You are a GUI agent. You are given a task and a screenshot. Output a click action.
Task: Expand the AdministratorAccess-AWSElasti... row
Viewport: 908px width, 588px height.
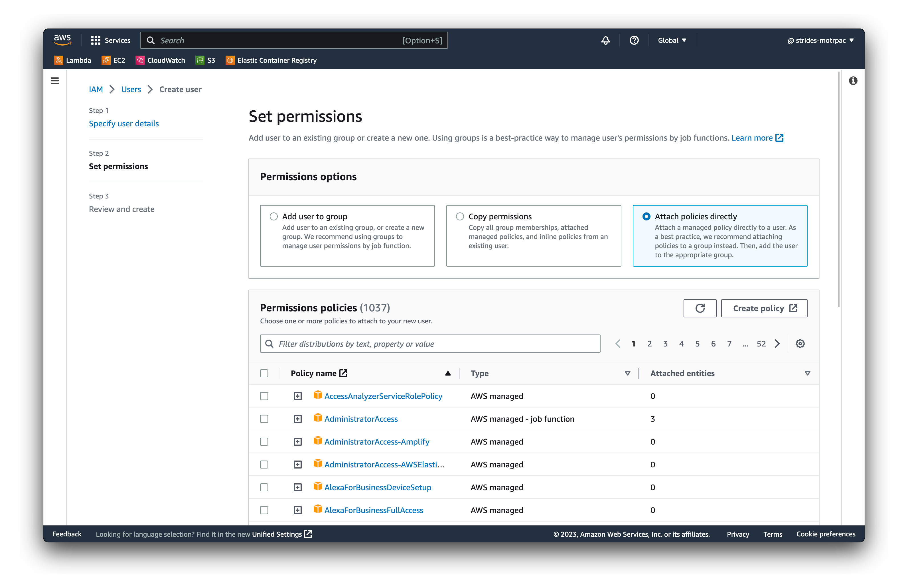click(x=297, y=464)
